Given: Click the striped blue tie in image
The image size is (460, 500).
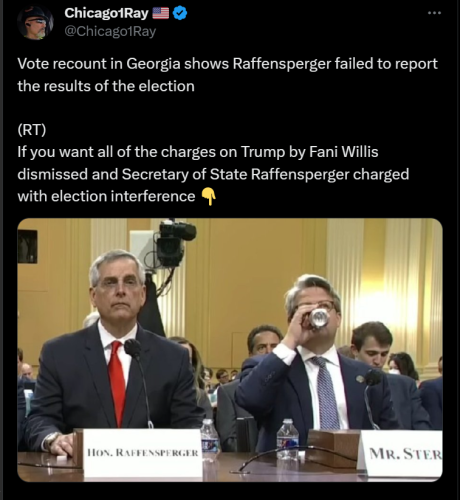Looking at the screenshot, I should tap(327, 393).
